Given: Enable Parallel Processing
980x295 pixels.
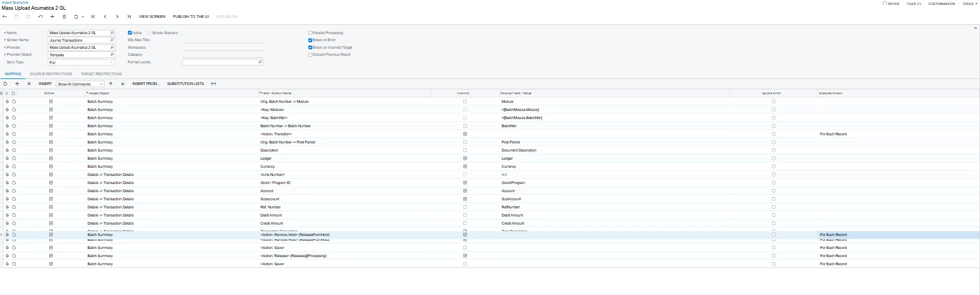Looking at the screenshot, I should tap(310, 33).
